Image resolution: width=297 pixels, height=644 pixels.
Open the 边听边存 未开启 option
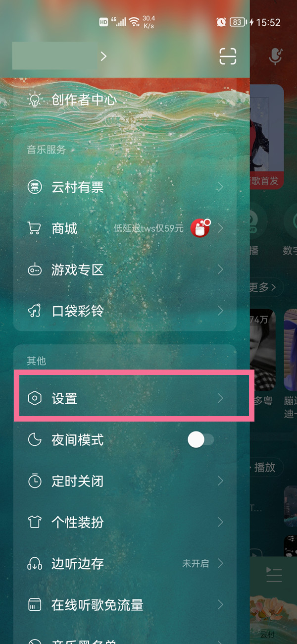pos(196,563)
